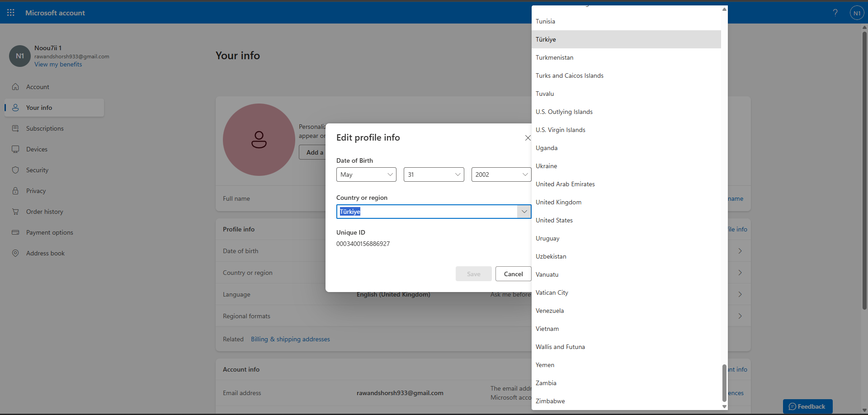The height and width of the screenshot is (415, 868).
Task: Open the birth day dropdown showing 31
Action: pos(434,174)
